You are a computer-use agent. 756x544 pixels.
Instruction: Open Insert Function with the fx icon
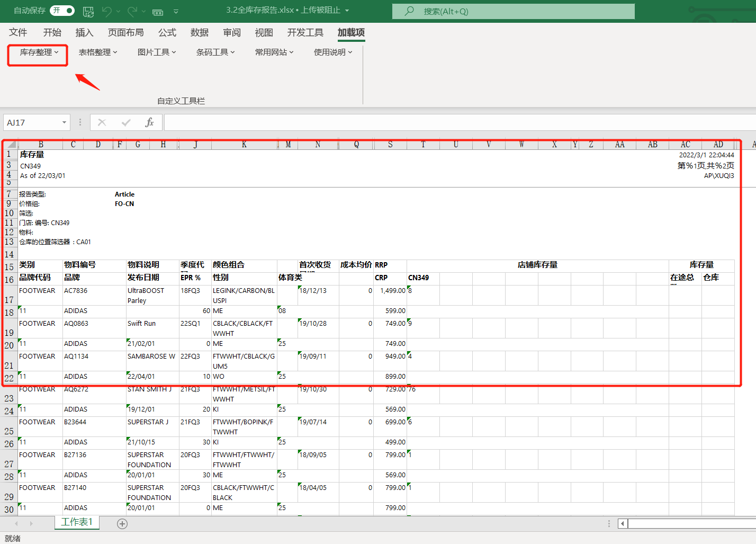tap(150, 123)
